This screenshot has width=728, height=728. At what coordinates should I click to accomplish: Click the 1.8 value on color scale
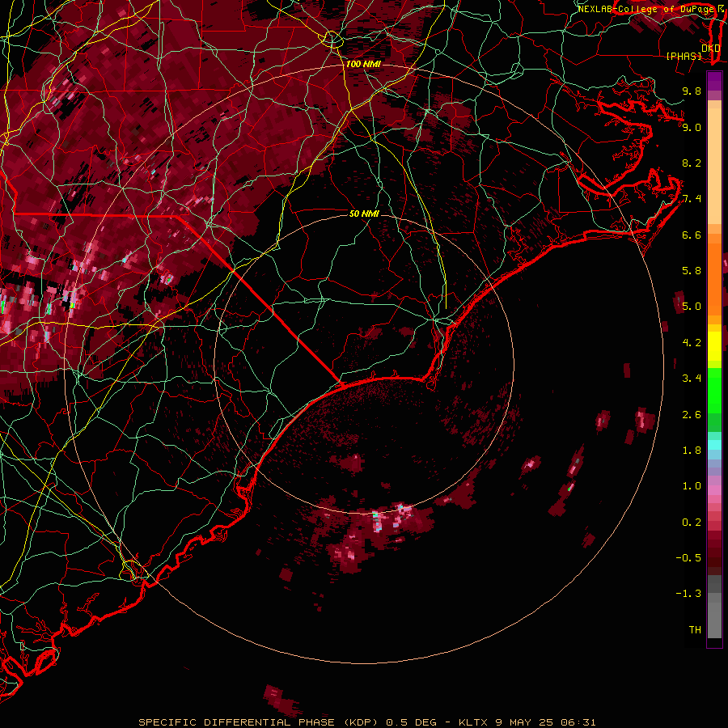(x=692, y=451)
